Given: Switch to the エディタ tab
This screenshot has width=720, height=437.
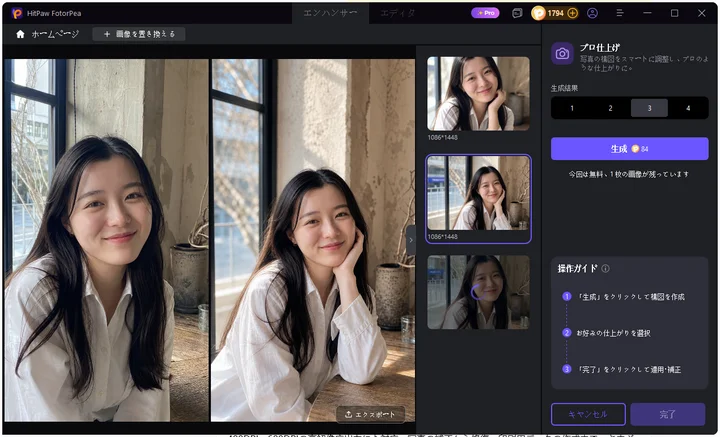Looking at the screenshot, I should click(x=398, y=13).
